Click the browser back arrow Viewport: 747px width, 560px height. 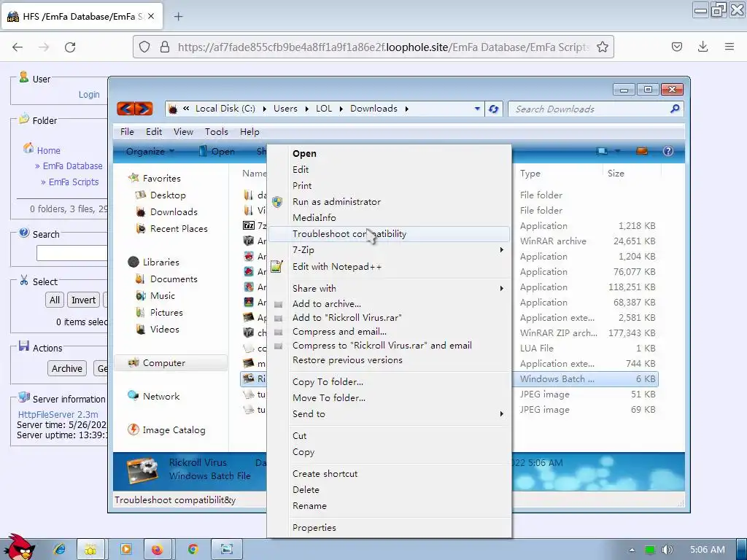click(x=18, y=47)
